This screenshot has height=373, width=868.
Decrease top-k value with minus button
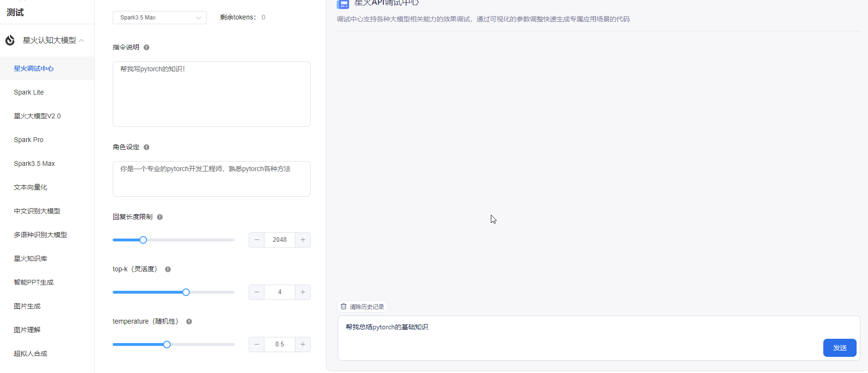[x=257, y=292]
